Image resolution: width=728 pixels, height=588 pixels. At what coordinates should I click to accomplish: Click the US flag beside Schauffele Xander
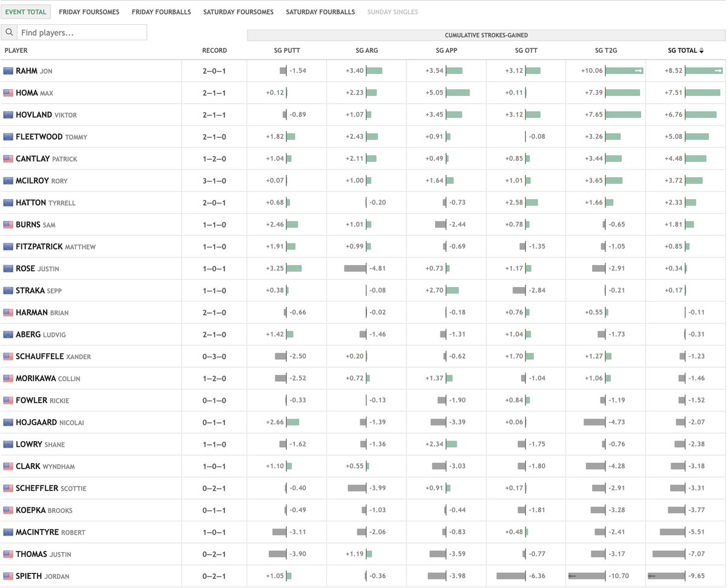(8, 356)
